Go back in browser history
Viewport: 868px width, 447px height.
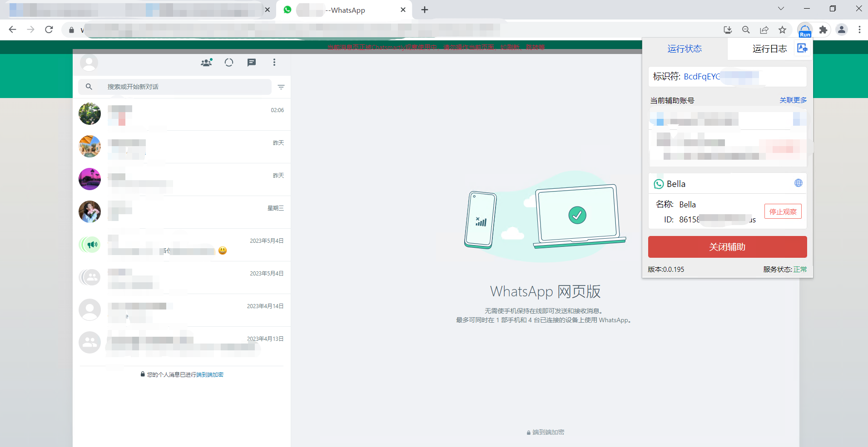pos(13,29)
